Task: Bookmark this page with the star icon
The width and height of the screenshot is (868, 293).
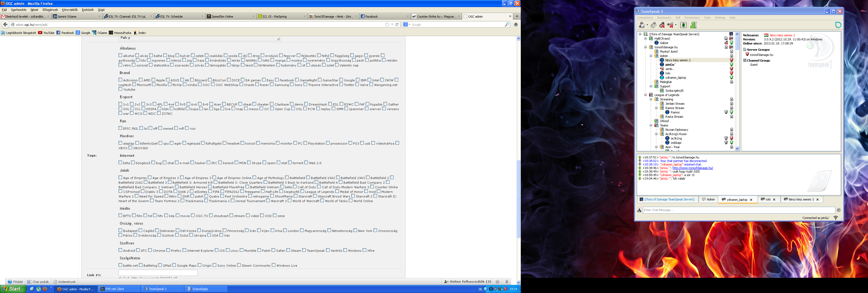Action: pyautogui.click(x=387, y=25)
